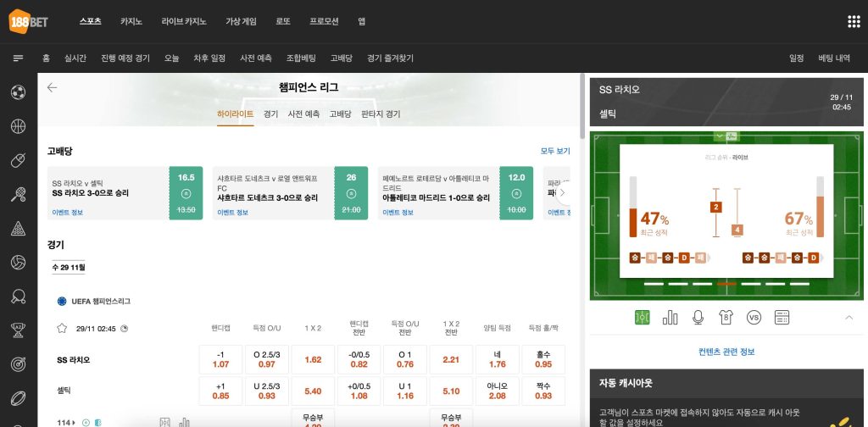Open the 프로모션 top menu
This screenshot has width=868, height=427.
pyautogui.click(x=324, y=21)
